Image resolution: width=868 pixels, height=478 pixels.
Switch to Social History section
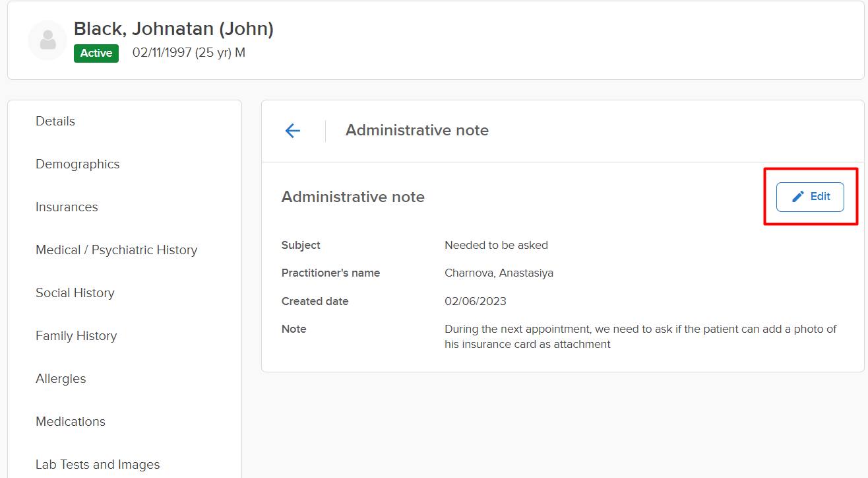(x=75, y=293)
